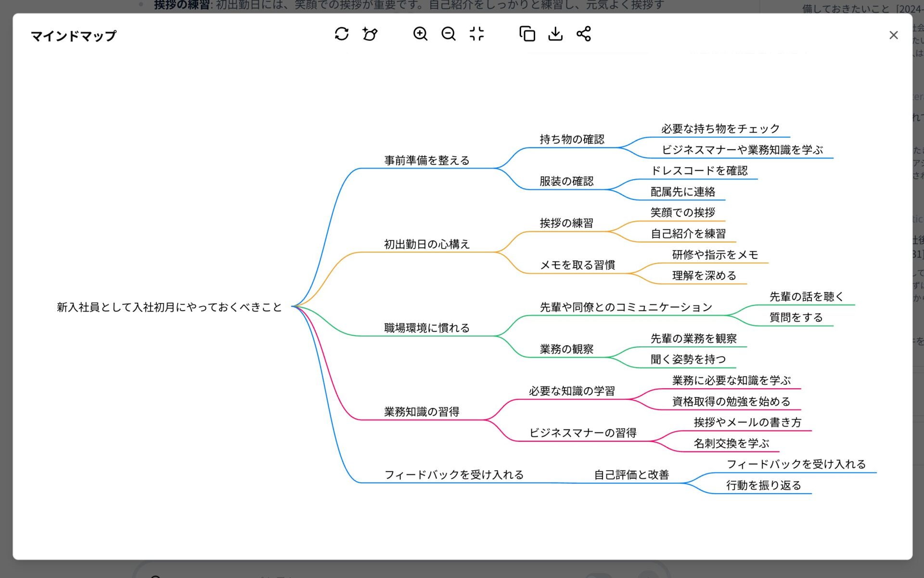This screenshot has height=578, width=924.
Task: Apply the AI style brush to the map
Action: 370,34
